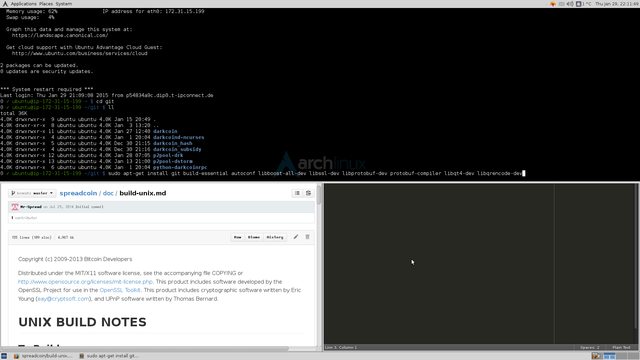
Task: Click the copy path clipboard icon next to breadcrumb
Action: point(309,193)
